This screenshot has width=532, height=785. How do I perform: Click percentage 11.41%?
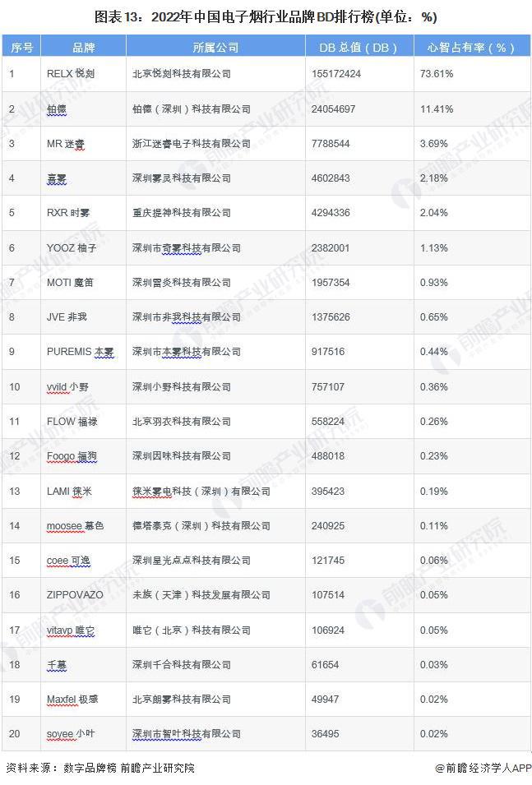pos(437,109)
